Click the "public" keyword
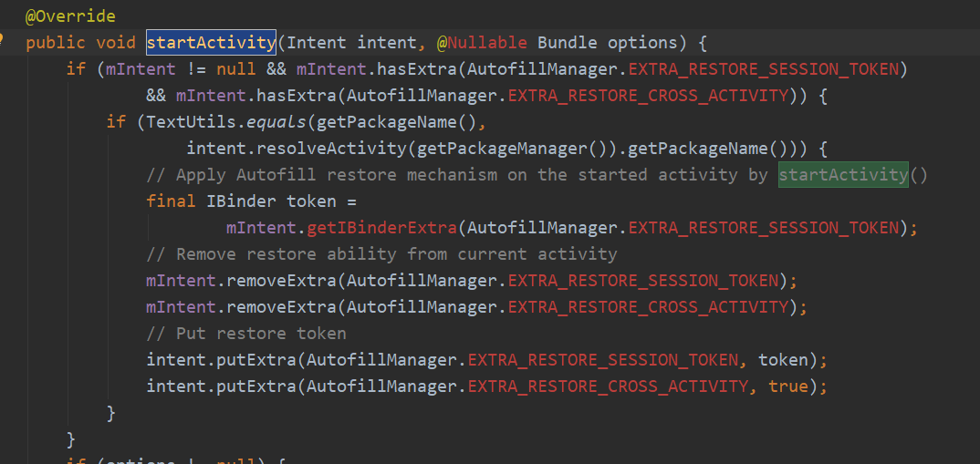This screenshot has width=980, height=464. (56, 43)
